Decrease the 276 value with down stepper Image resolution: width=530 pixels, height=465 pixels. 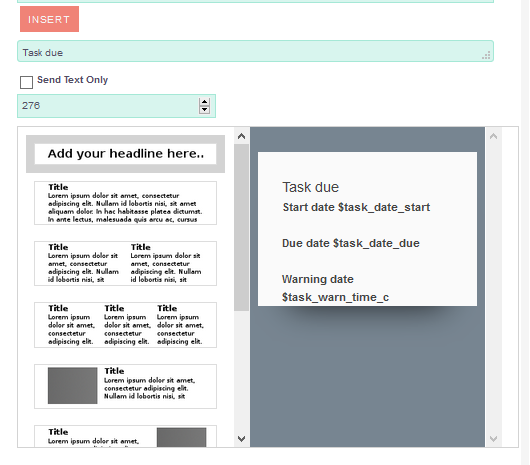pyautogui.click(x=204, y=110)
